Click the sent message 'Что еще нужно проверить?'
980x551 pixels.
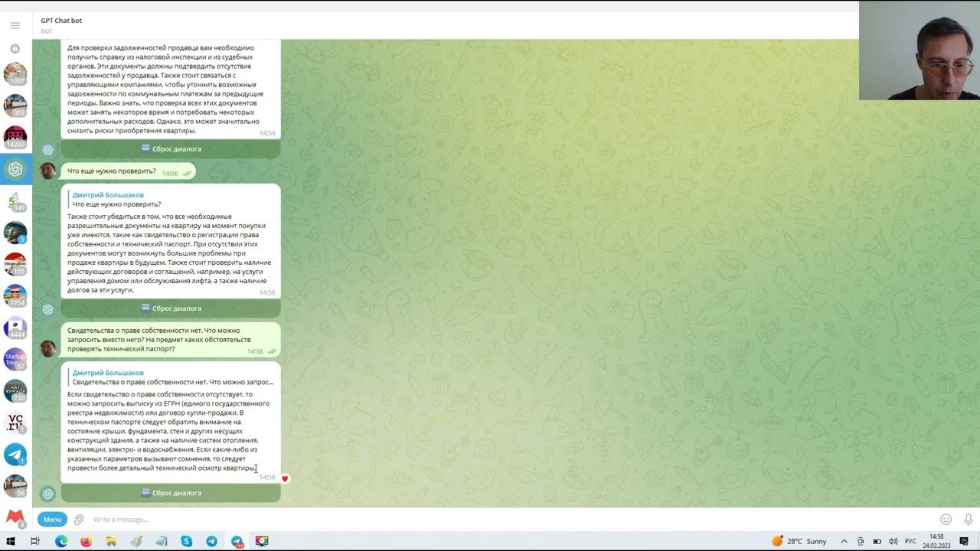128,171
